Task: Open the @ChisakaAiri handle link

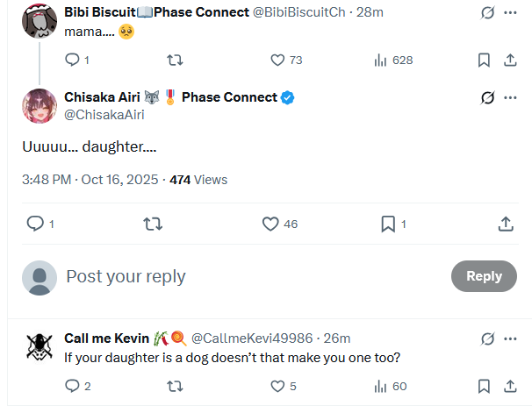Action: coord(104,114)
